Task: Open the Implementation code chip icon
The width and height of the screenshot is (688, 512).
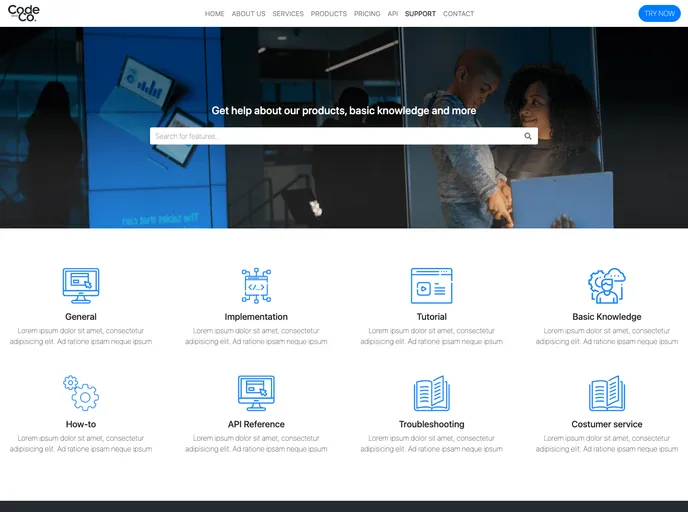Action: (256, 285)
